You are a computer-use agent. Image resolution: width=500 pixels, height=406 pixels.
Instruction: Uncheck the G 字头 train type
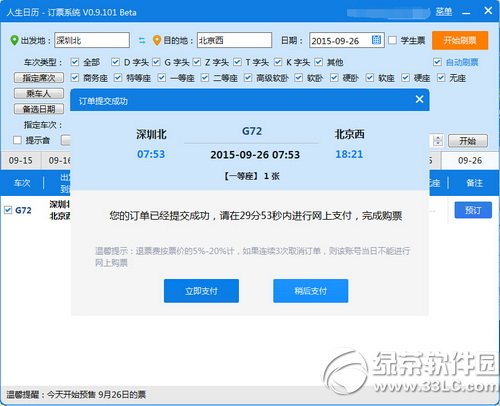click(156, 62)
